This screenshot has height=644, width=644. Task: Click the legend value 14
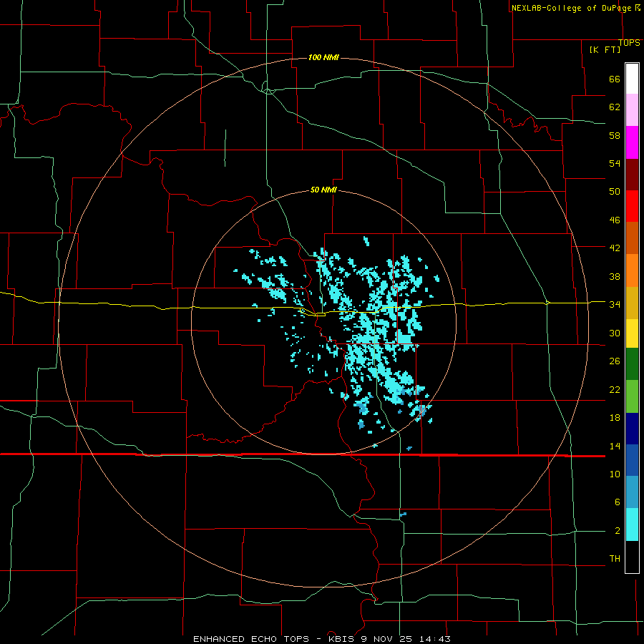[615, 446]
